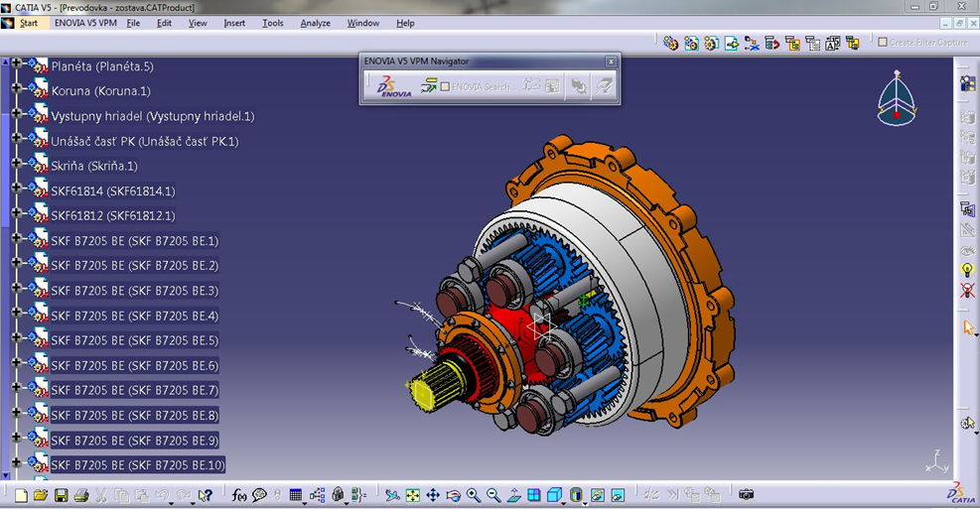Click the Save icon in bottom toolbar
The image size is (980, 509).
(61, 495)
